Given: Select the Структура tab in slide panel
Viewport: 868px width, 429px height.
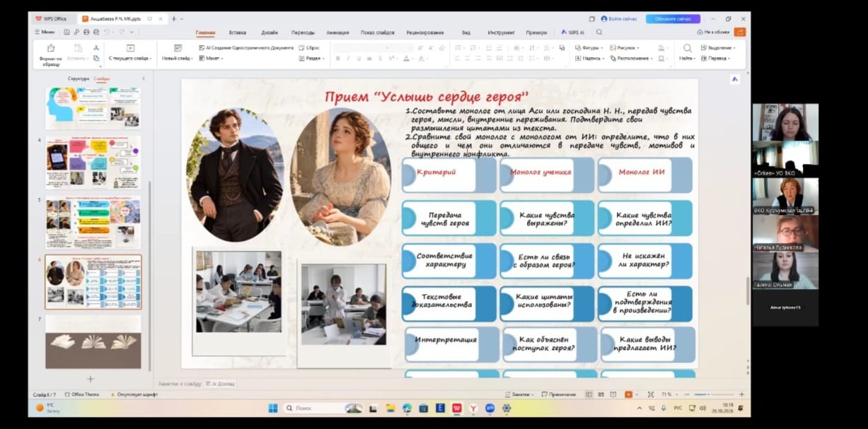Looking at the screenshot, I should click(x=79, y=78).
